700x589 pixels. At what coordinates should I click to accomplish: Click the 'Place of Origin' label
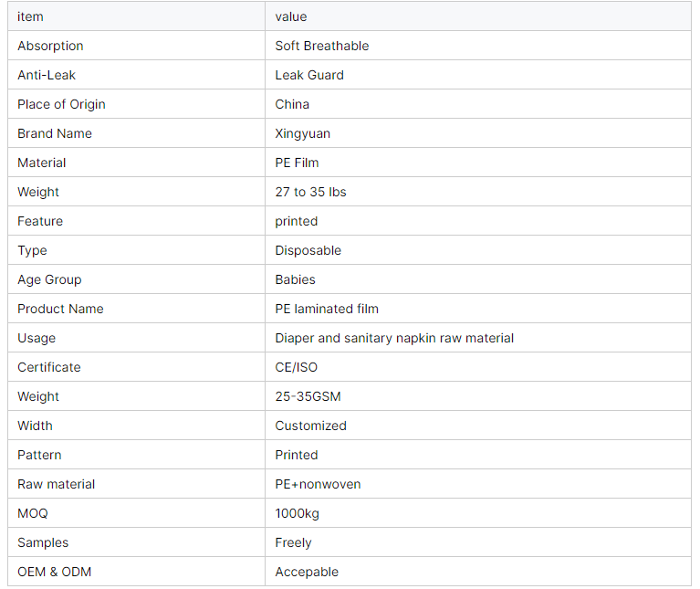click(x=61, y=104)
